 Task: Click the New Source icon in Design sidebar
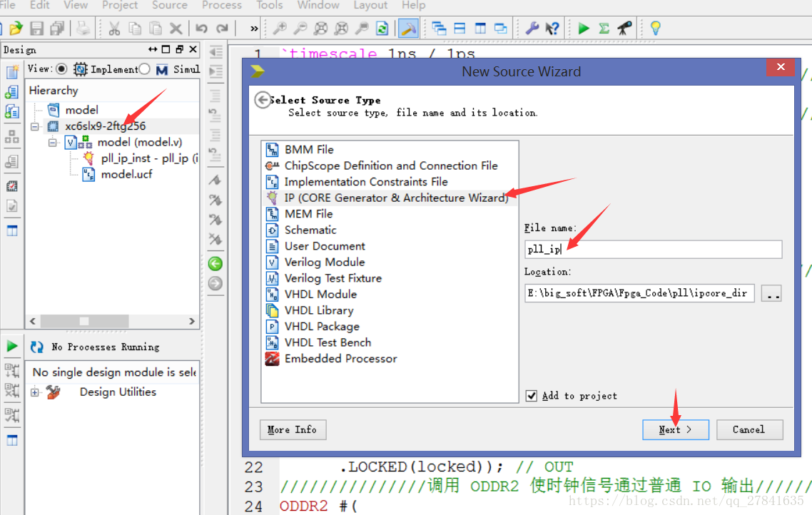12,71
